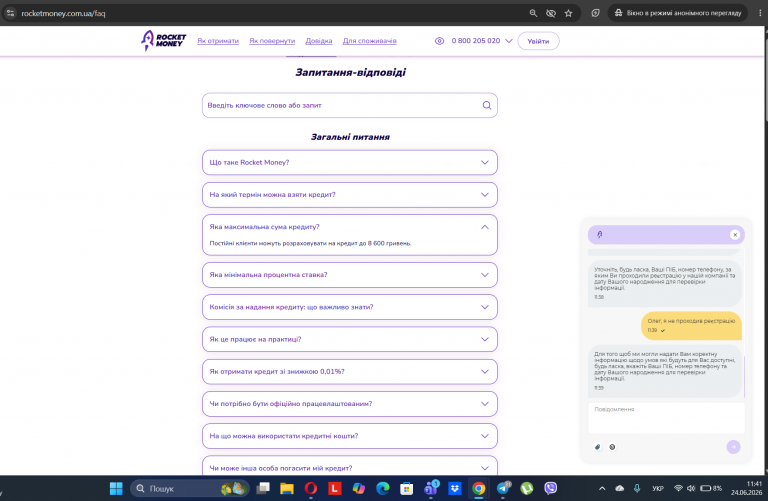Click the Rocket Money logo
This screenshot has width=768, height=501.
click(164, 41)
